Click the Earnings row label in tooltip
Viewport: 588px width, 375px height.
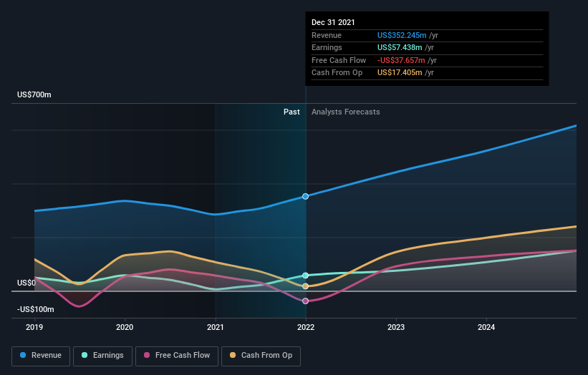tap(327, 47)
